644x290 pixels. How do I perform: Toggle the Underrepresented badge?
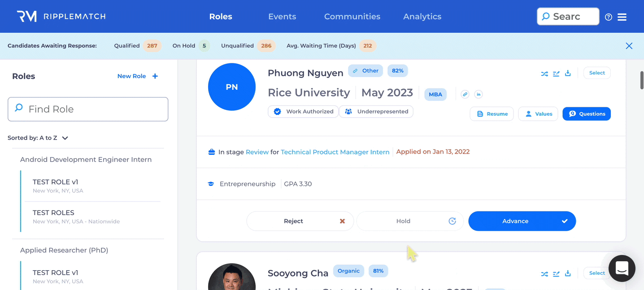(x=376, y=111)
